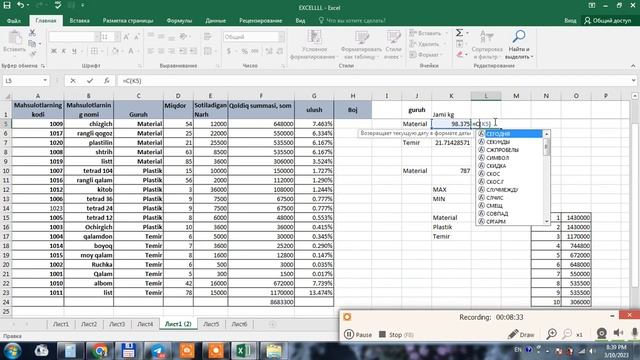This screenshot has height=360, width=640.
Task: Stop the screen recording
Action: pyautogui.click(x=396, y=334)
